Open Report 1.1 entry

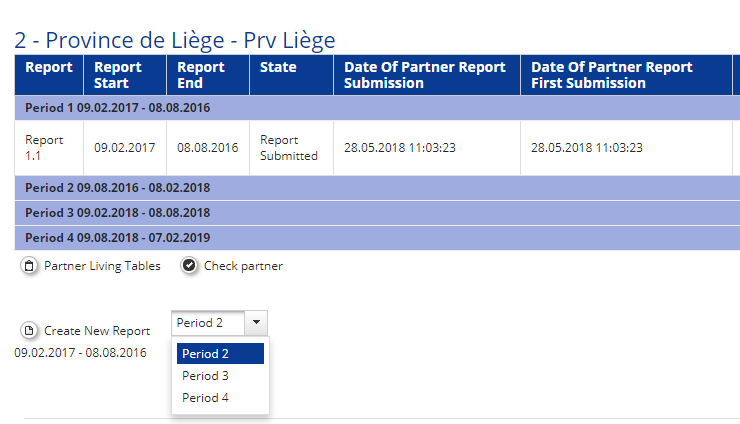coord(44,148)
